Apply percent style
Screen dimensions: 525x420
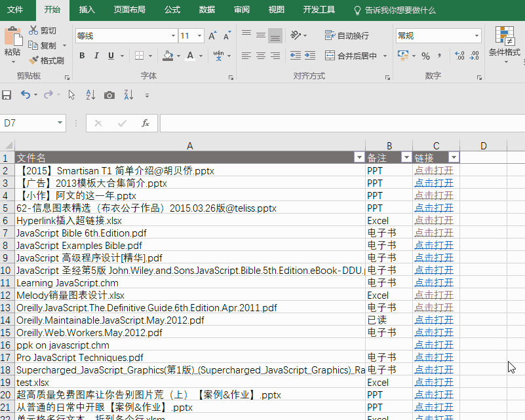click(x=425, y=56)
